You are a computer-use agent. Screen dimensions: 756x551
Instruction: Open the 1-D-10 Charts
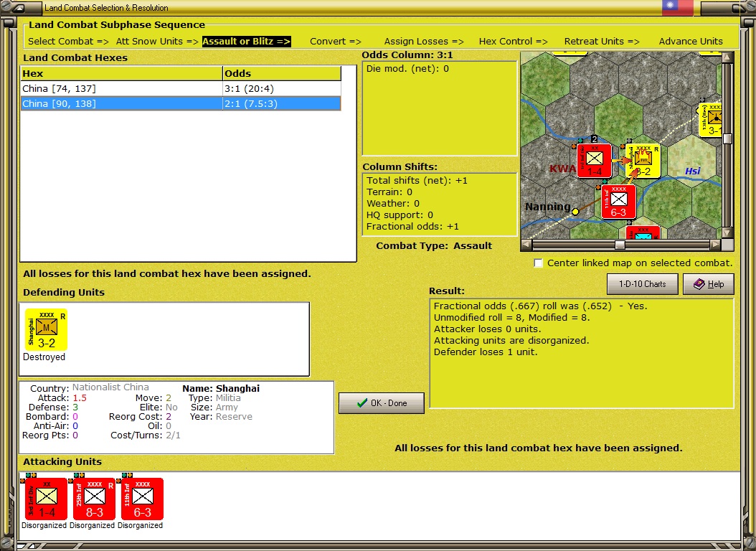pos(642,284)
